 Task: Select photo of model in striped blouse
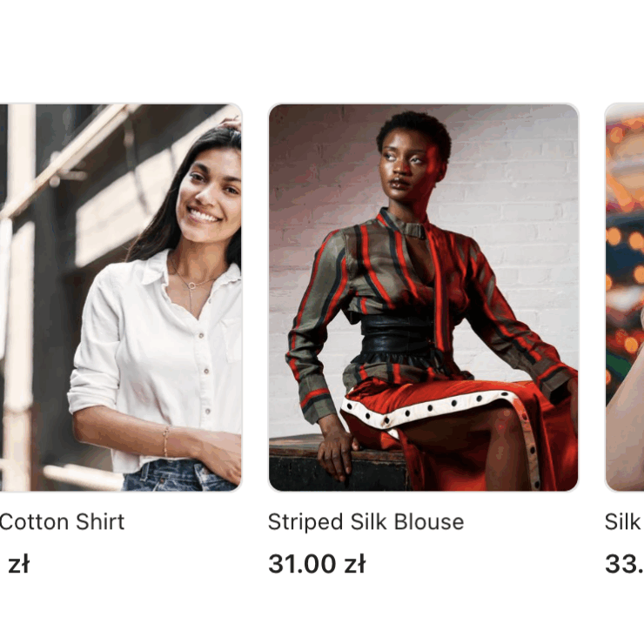(424, 298)
